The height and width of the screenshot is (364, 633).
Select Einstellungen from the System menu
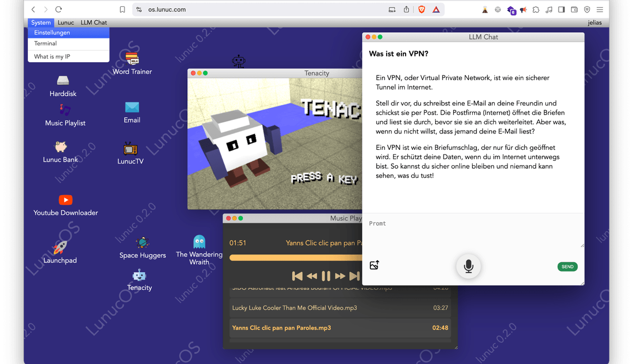(x=52, y=33)
